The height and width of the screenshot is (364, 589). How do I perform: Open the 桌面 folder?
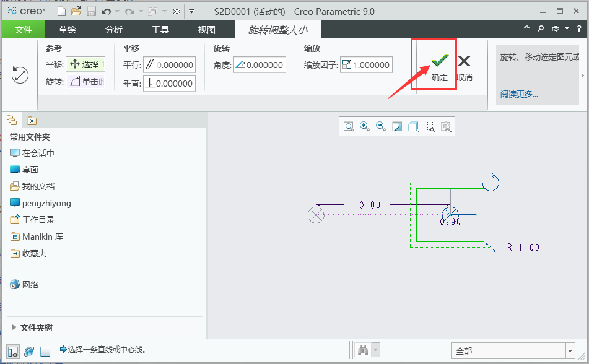[24, 170]
